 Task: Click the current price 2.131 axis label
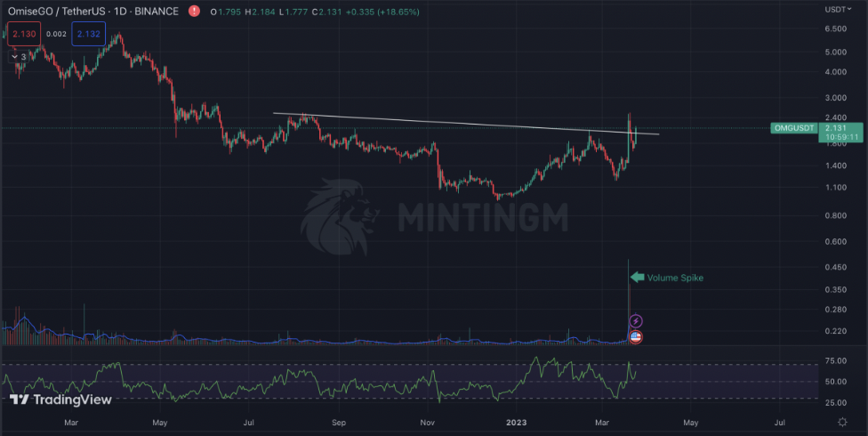[x=835, y=128]
